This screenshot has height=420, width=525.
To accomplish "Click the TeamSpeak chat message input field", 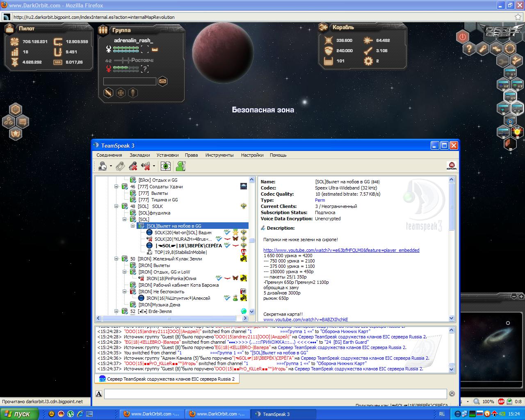I will coord(275,394).
